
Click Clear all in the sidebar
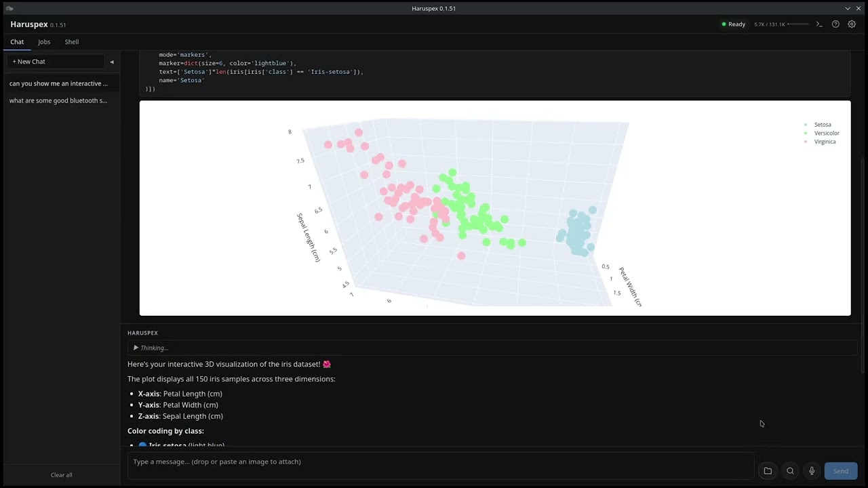coord(61,475)
